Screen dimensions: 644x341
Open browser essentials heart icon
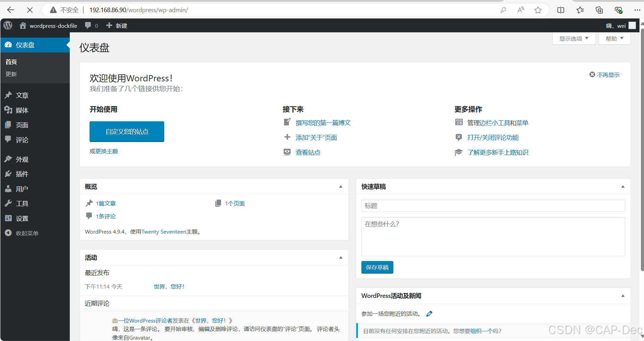pyautogui.click(x=618, y=10)
